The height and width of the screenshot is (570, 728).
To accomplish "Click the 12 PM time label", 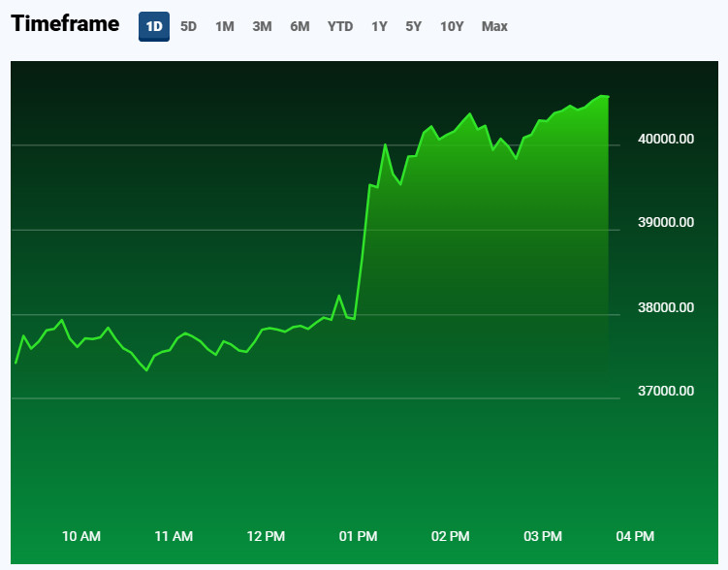I will (266, 537).
